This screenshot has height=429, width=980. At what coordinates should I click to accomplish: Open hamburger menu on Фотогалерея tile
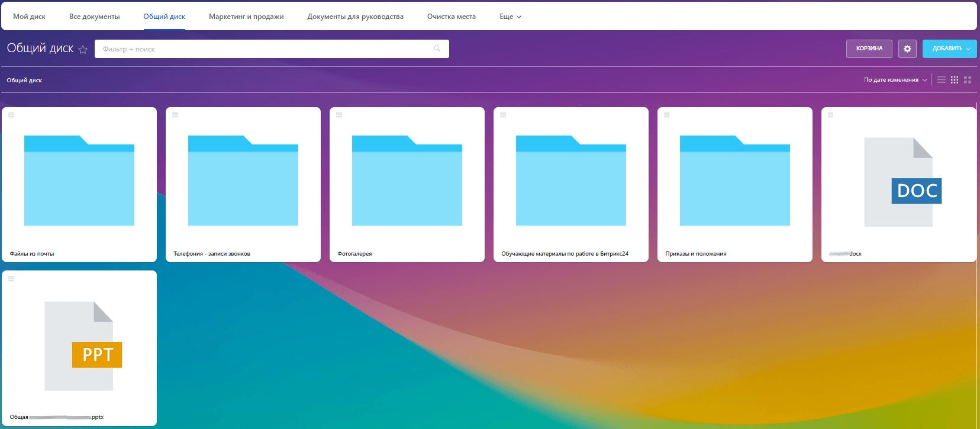coord(339,115)
